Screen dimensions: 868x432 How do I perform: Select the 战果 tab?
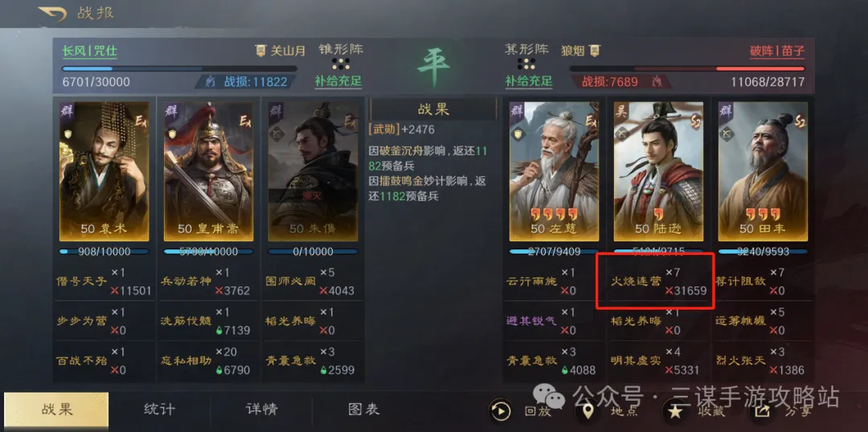(56, 409)
